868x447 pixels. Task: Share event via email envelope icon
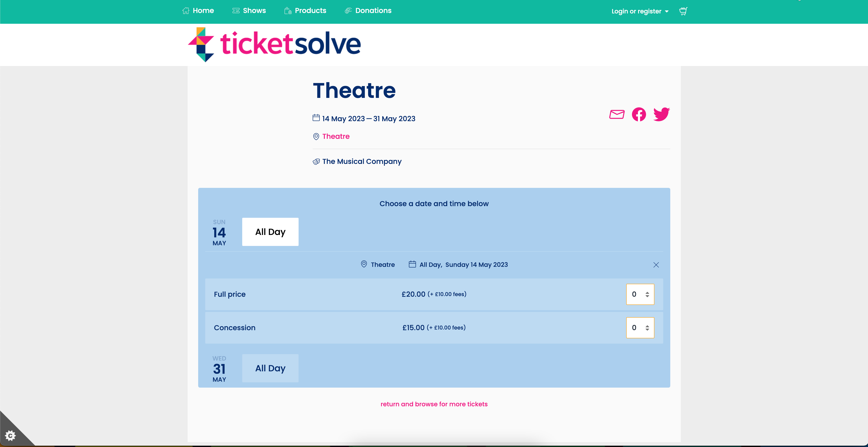pos(617,114)
